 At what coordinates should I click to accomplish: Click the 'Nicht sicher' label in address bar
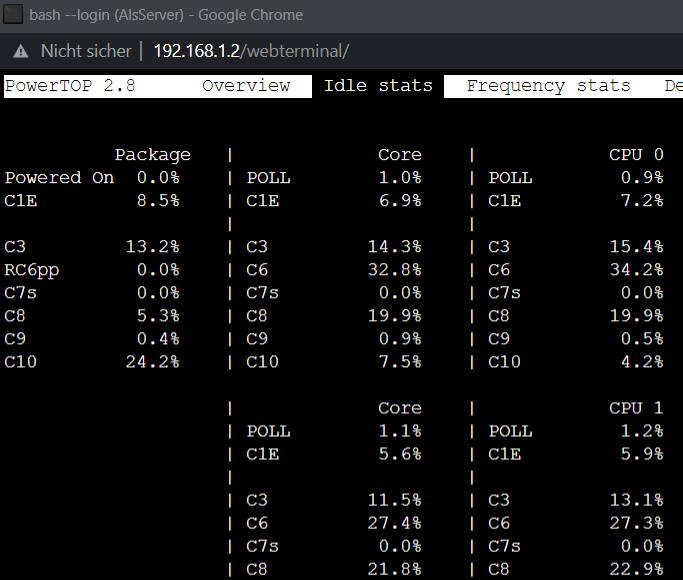[86, 51]
